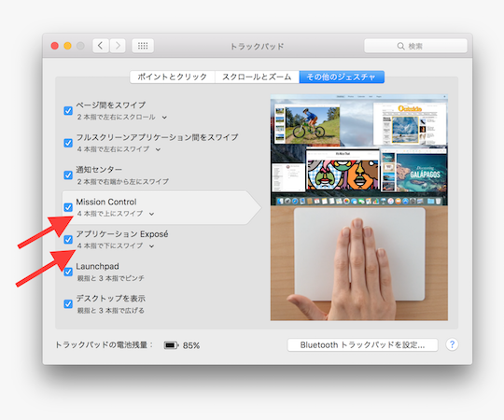The width and height of the screenshot is (504, 420).
Task: Click the yellow minimize window button
Action: (67, 46)
